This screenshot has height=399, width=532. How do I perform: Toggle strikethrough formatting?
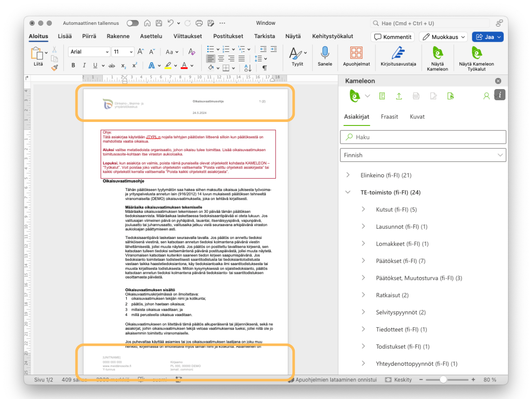click(x=112, y=66)
